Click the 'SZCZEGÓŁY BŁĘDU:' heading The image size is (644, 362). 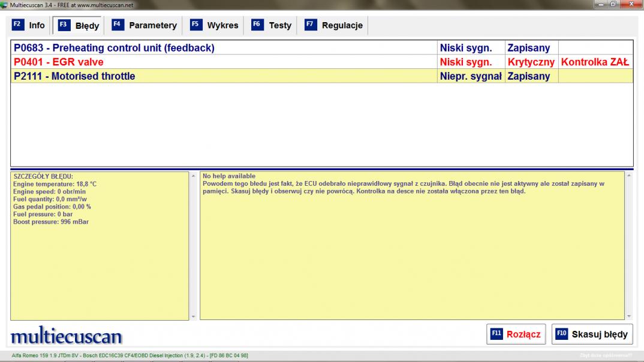(x=43, y=176)
